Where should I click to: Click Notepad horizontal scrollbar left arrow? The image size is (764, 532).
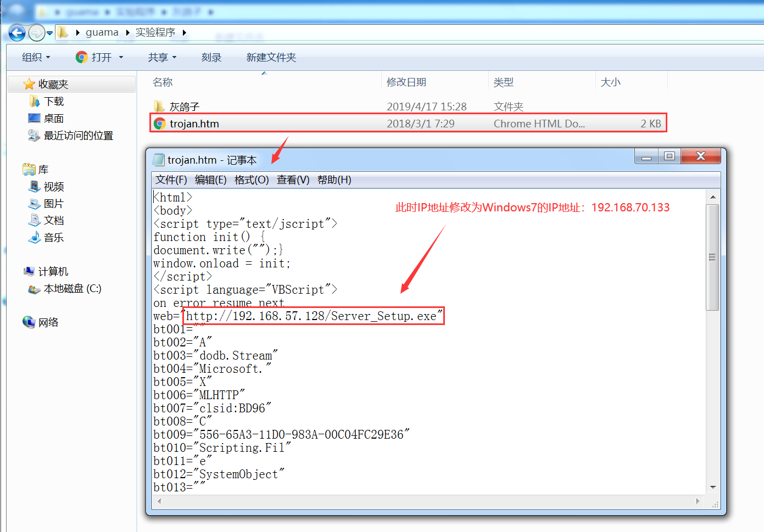pos(159,501)
